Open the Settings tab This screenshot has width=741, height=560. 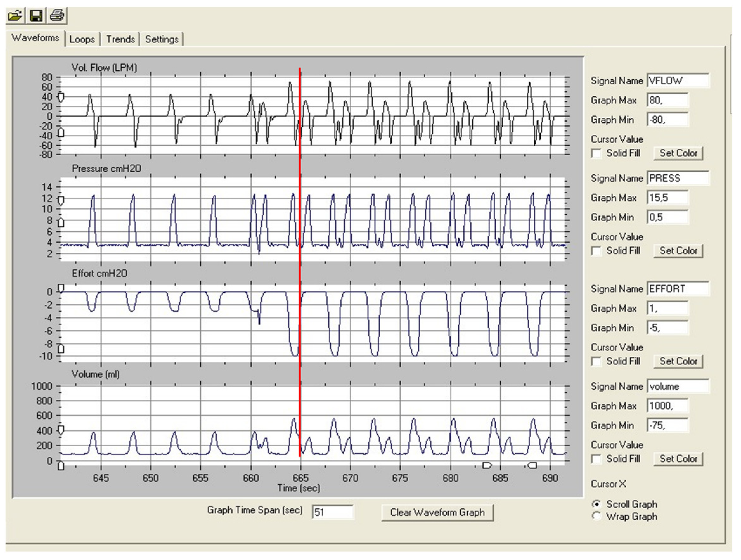pos(162,39)
